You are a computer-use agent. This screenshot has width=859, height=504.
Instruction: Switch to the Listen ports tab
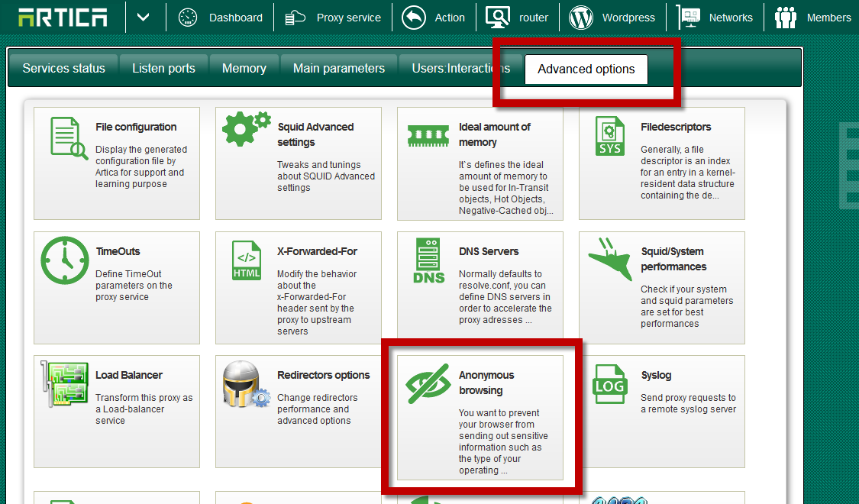click(163, 69)
